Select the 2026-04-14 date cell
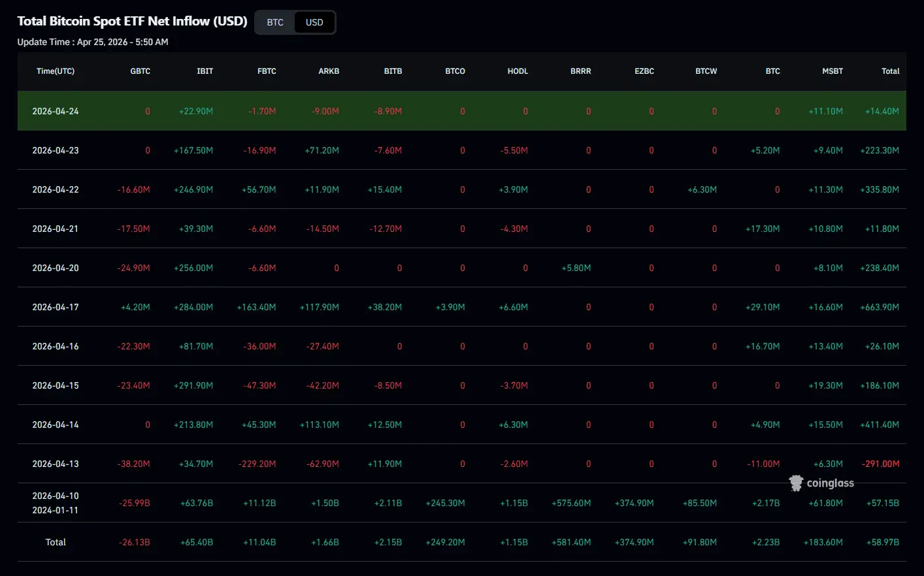Viewport: 924px width, 576px height. (56, 424)
